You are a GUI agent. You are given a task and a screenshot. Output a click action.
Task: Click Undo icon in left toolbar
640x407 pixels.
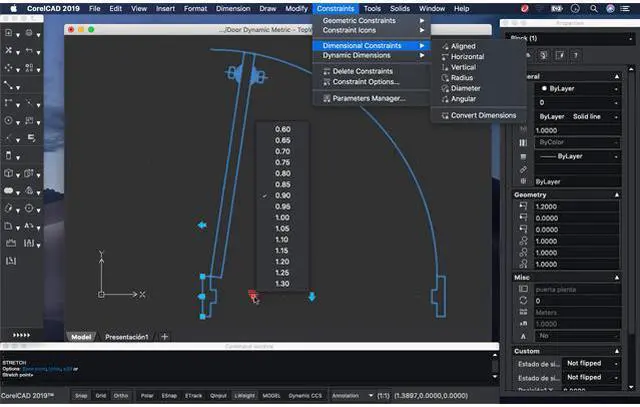[x=29, y=50]
